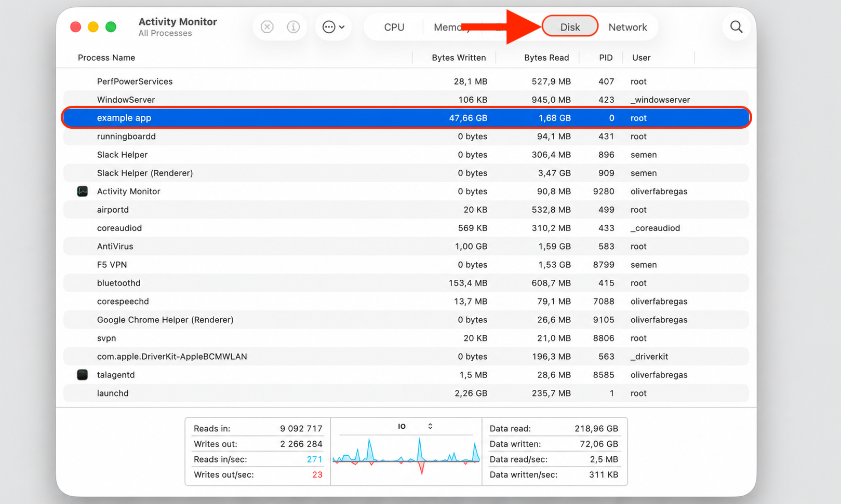Click the Reads in value 9 092 717
The width and height of the screenshot is (841, 504).
[x=301, y=429]
